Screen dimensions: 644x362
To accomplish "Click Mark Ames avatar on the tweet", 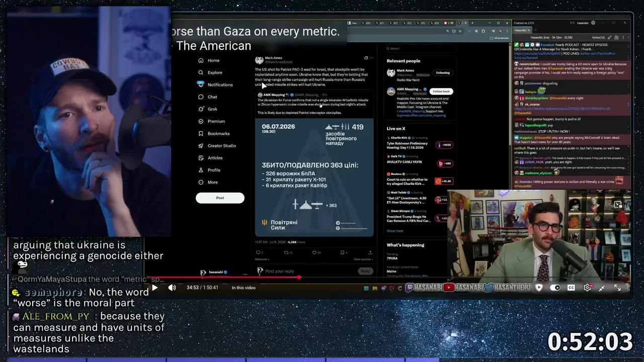I will (259, 60).
